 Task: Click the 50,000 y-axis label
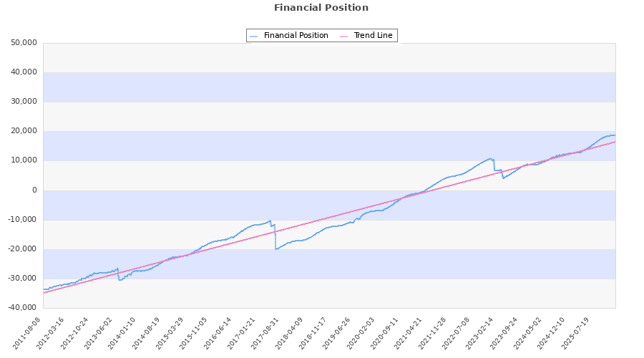click(x=24, y=43)
